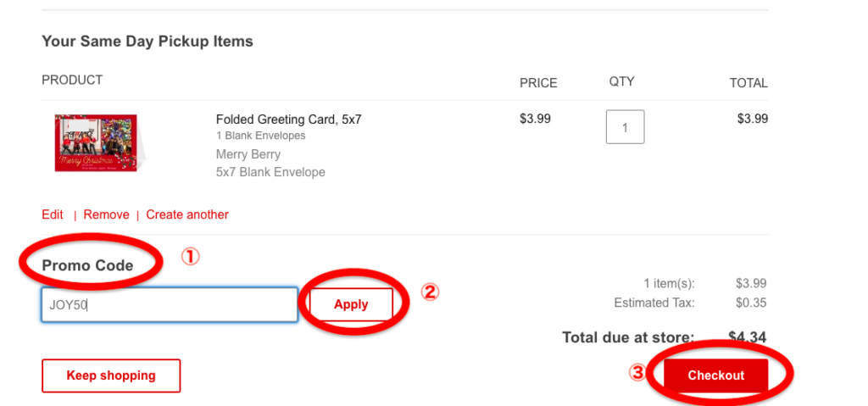The image size is (868, 406).
Task: Click the circled number 1 annotation
Action: [189, 257]
